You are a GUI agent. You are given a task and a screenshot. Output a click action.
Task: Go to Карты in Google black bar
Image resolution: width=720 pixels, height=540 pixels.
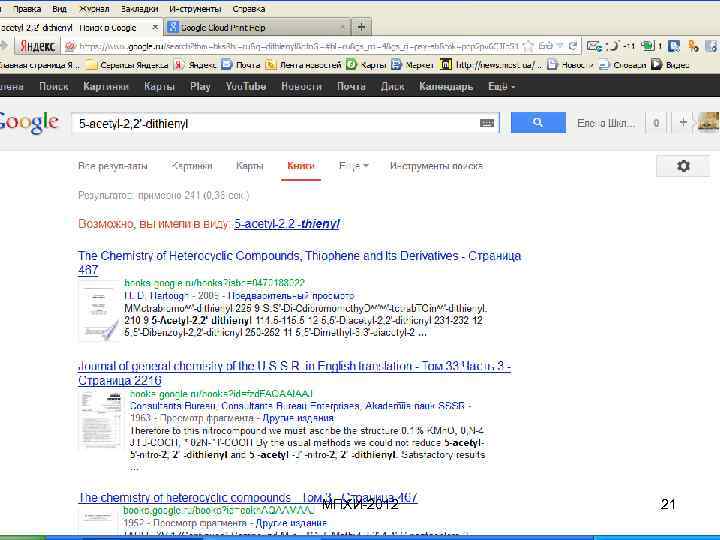[x=159, y=86]
